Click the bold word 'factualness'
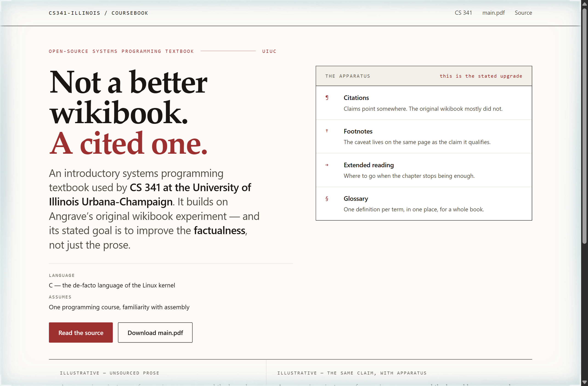The height and width of the screenshot is (386, 588). click(x=219, y=230)
